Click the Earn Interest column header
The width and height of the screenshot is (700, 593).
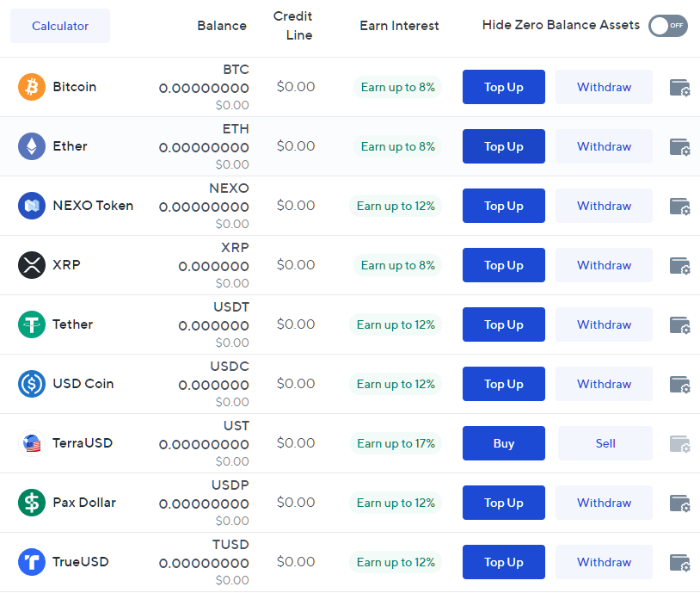click(x=399, y=26)
